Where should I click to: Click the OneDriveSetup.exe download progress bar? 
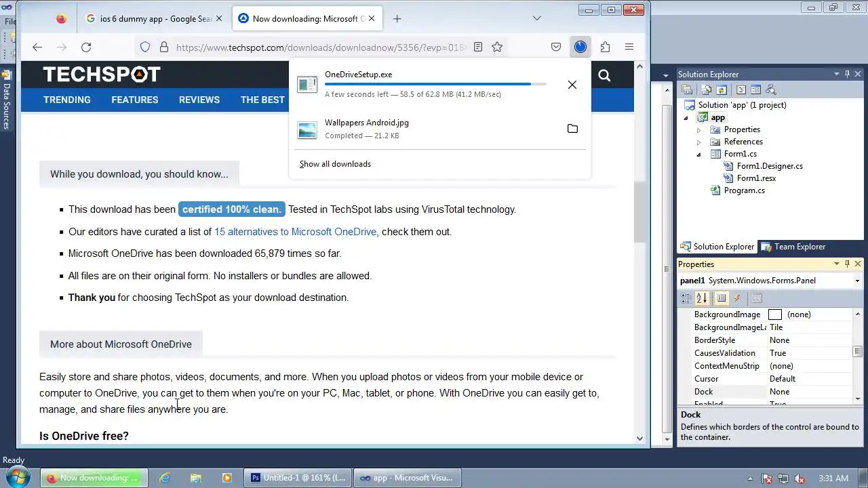click(x=435, y=84)
